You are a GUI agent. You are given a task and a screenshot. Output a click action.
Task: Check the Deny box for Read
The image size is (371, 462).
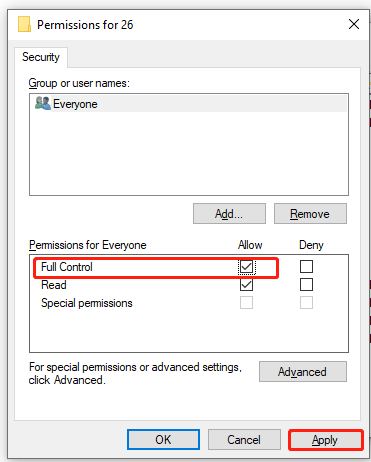[x=306, y=285]
